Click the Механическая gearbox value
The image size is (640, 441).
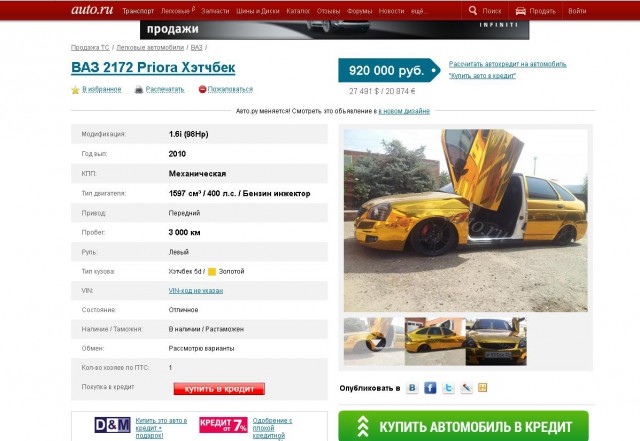coord(198,174)
